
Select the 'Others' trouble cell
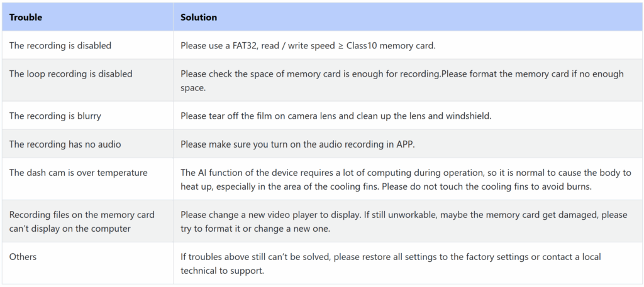coord(87,263)
